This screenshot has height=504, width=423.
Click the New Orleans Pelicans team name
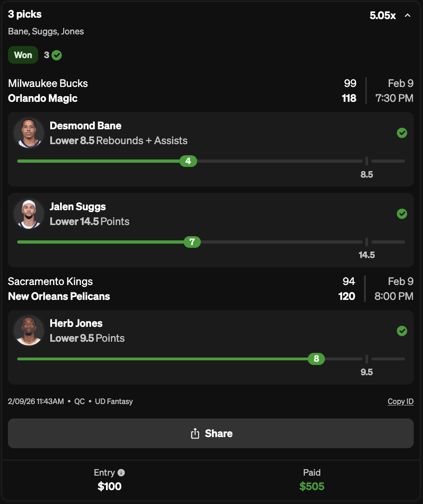(x=59, y=296)
